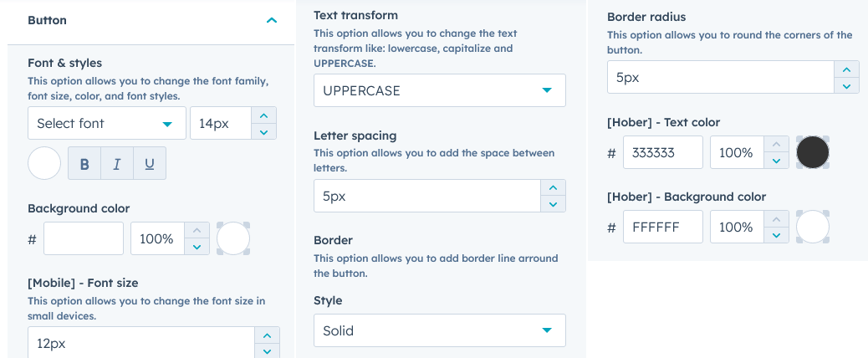Toggle Bold font style
Image resolution: width=868 pixels, height=358 pixels.
click(x=84, y=164)
